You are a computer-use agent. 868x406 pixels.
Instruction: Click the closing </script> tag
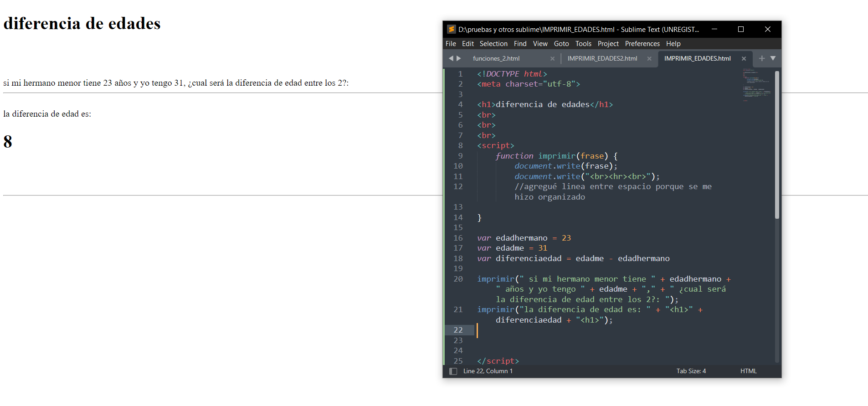[x=498, y=361]
